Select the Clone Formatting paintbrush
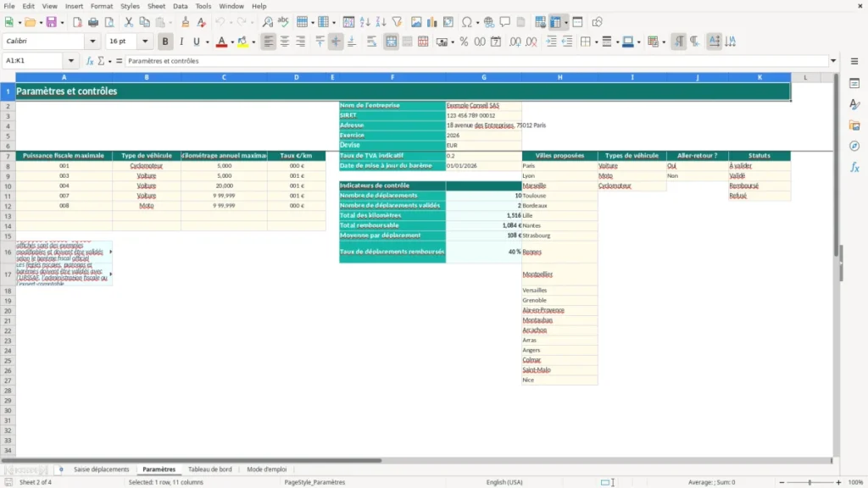Screen dimensions: 868x488 click(x=186, y=22)
